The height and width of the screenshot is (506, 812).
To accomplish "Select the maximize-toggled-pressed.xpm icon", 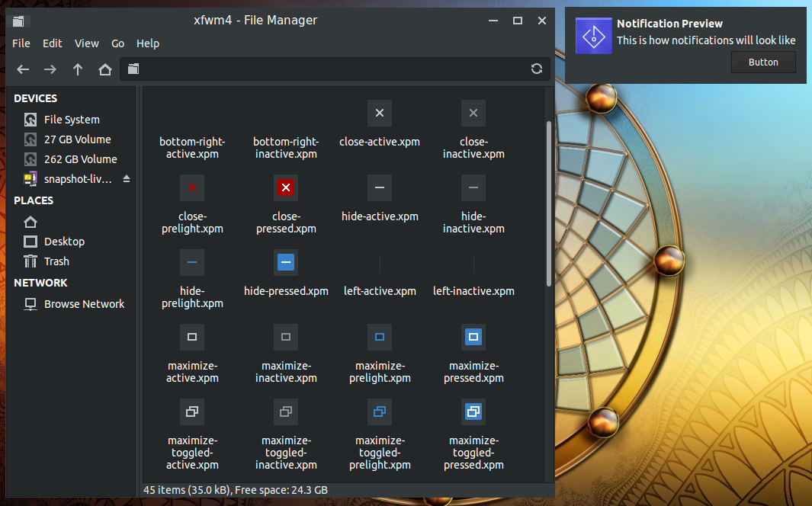I will [x=473, y=412].
